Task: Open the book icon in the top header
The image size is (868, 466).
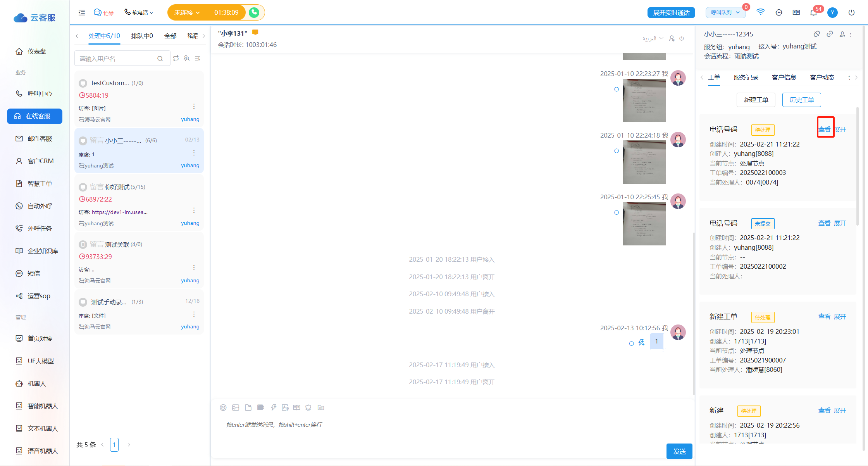Action: click(796, 12)
